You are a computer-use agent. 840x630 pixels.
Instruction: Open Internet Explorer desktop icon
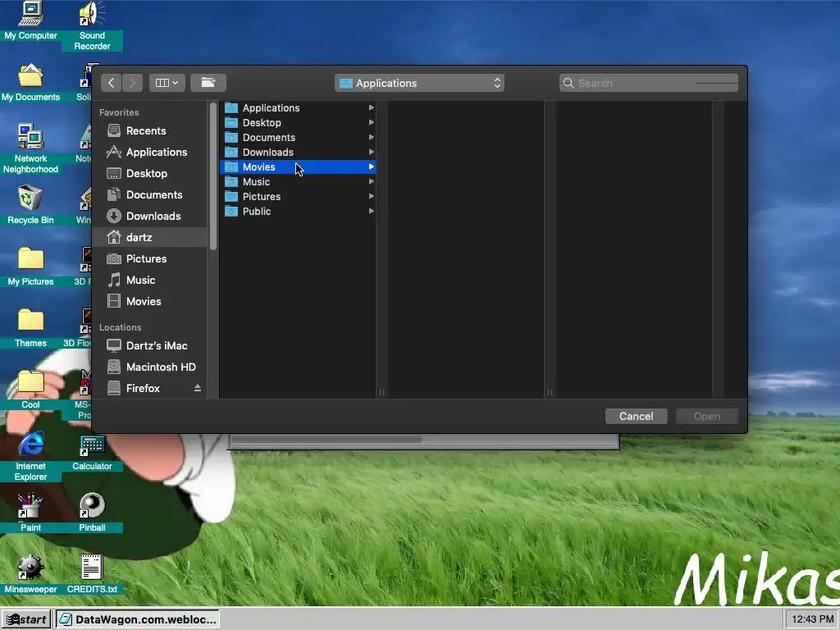tap(30, 456)
